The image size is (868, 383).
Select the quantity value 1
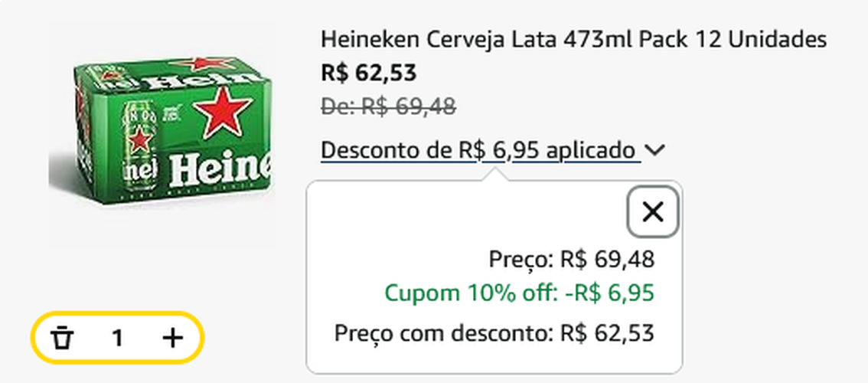coord(117,338)
